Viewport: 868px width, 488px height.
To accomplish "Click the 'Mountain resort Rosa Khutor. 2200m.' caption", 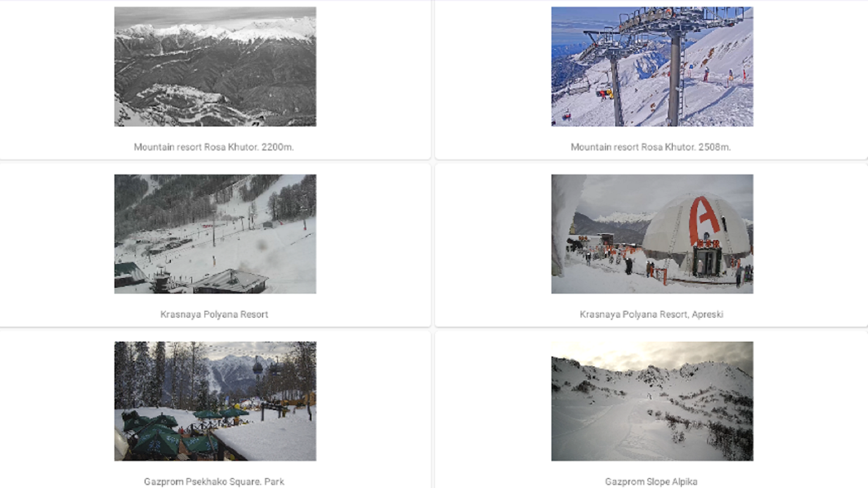I will tap(214, 147).
